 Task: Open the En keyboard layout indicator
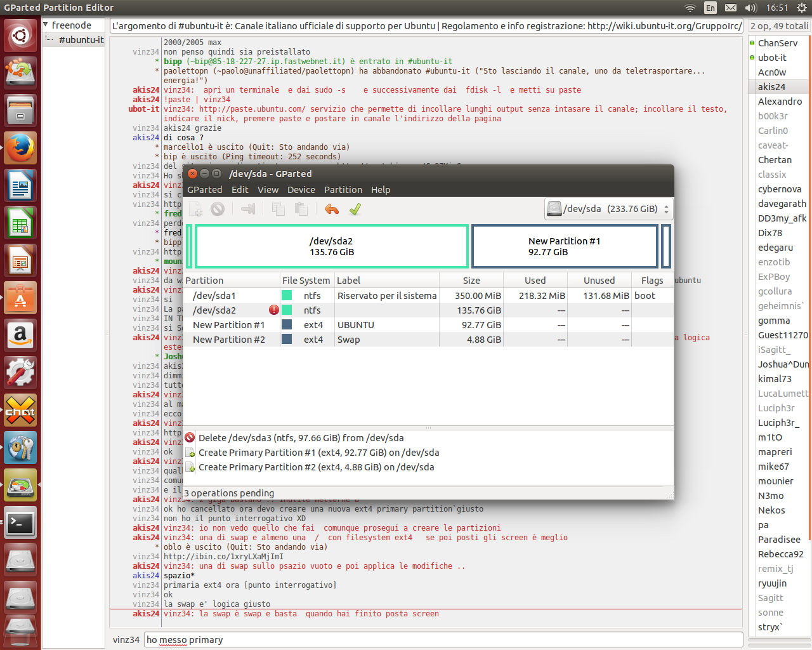click(x=710, y=8)
